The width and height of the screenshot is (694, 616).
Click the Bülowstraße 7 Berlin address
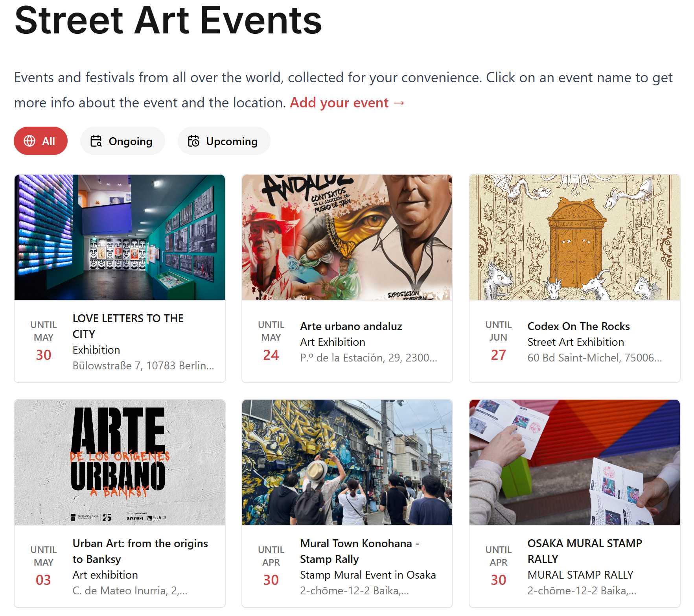click(x=143, y=365)
